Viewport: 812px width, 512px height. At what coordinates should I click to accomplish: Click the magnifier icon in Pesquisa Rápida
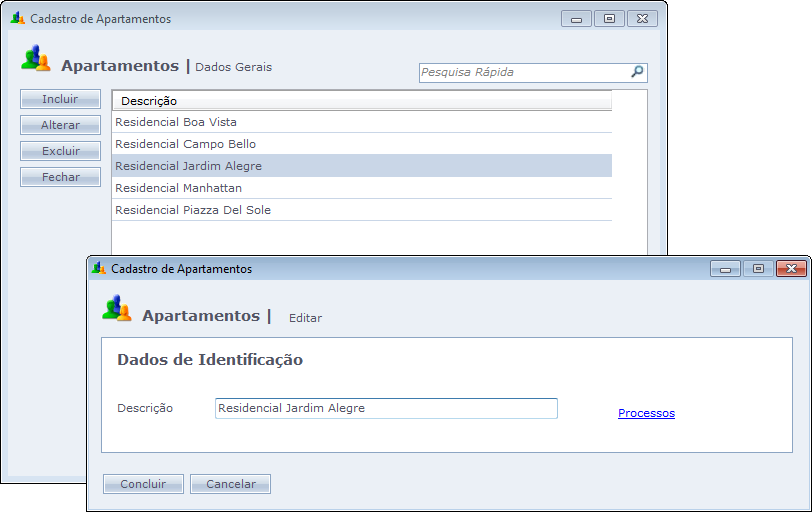(x=637, y=72)
